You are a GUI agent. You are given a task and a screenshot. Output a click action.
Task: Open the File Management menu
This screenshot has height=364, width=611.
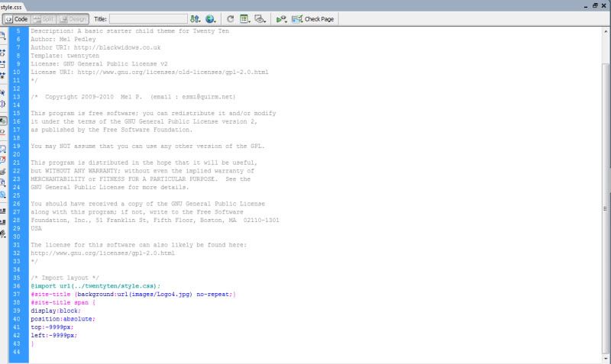pos(196,18)
